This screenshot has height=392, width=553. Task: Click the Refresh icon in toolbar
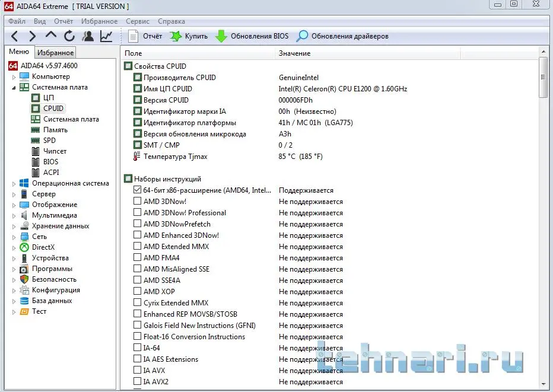[x=69, y=36]
